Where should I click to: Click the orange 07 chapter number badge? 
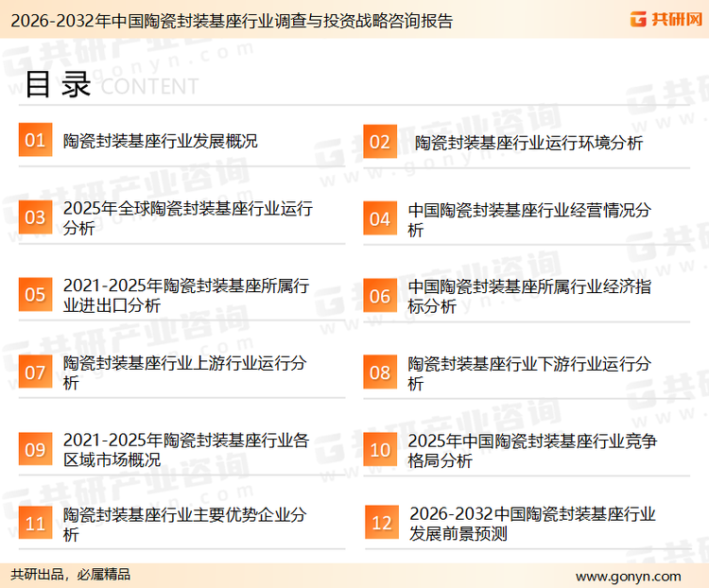[35, 372]
